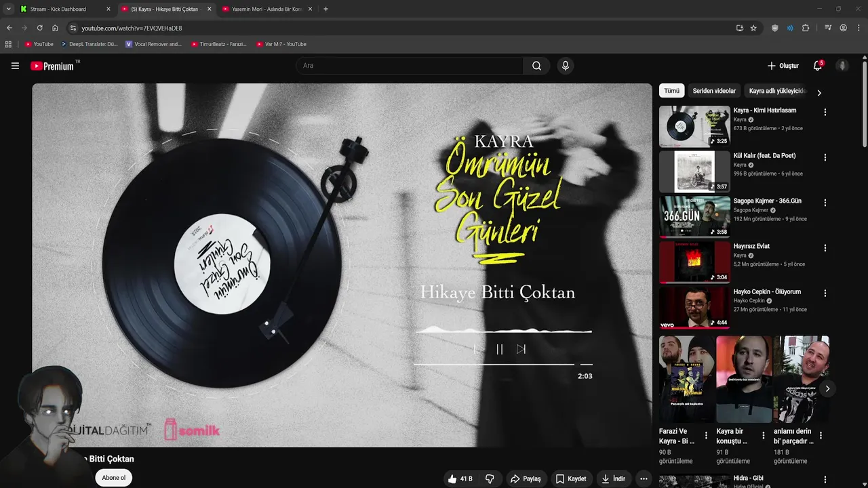Open the Chrome profile icon
Screen dimensions: 868x488
click(x=843, y=28)
